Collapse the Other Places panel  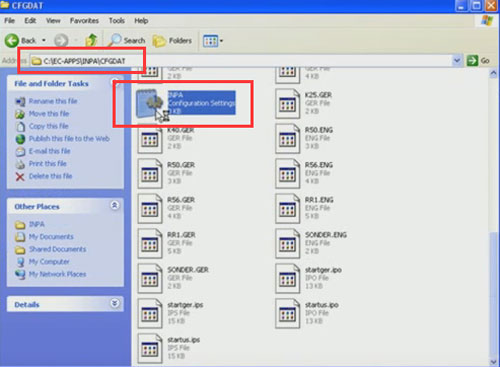[115, 205]
